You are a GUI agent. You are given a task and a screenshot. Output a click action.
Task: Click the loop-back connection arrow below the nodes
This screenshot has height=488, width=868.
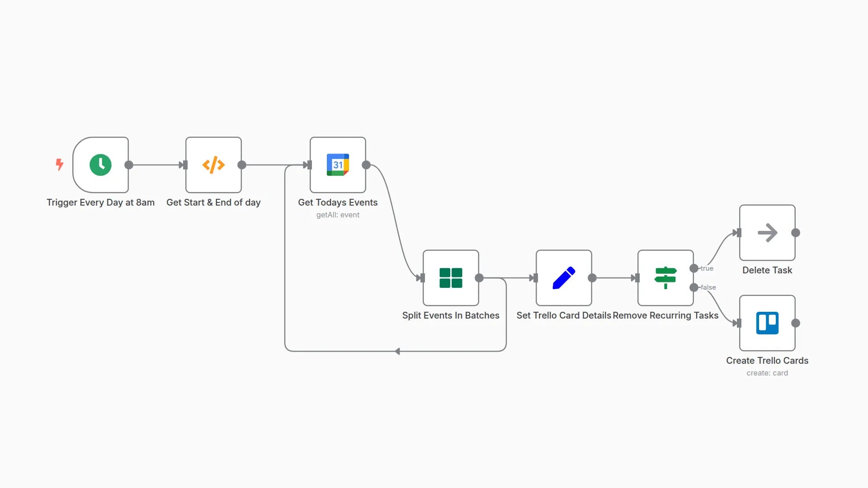[397, 351]
